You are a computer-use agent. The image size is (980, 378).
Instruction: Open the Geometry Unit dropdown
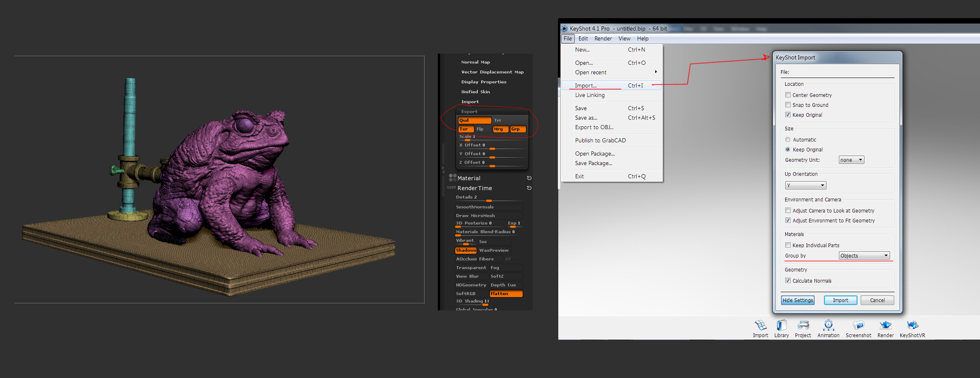click(x=851, y=160)
